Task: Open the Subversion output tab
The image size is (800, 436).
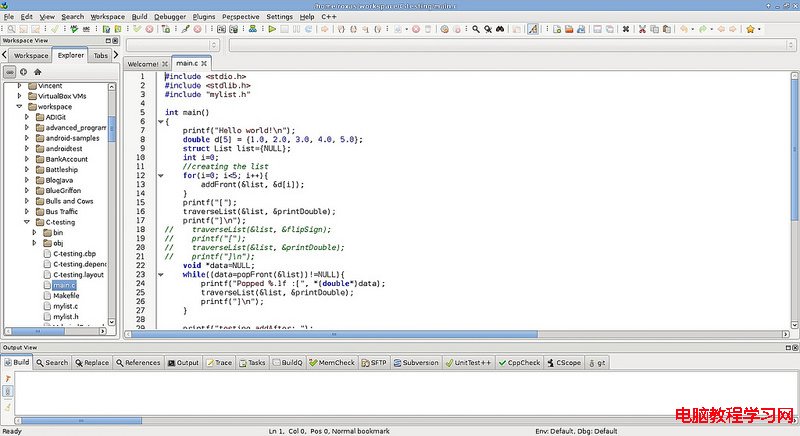Action: 416,363
